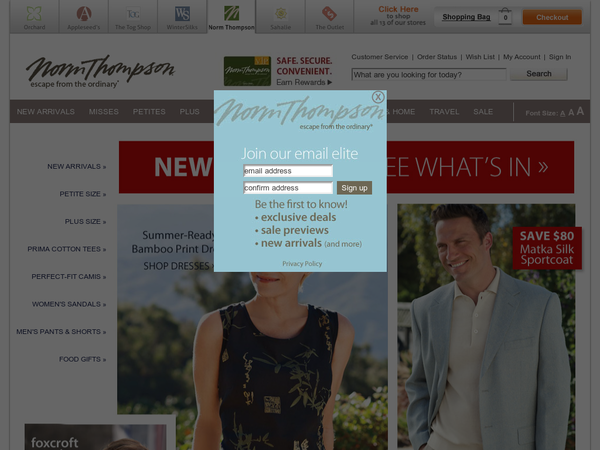Select the Norm Thompson store tab
600x450 pixels.
click(x=231, y=17)
